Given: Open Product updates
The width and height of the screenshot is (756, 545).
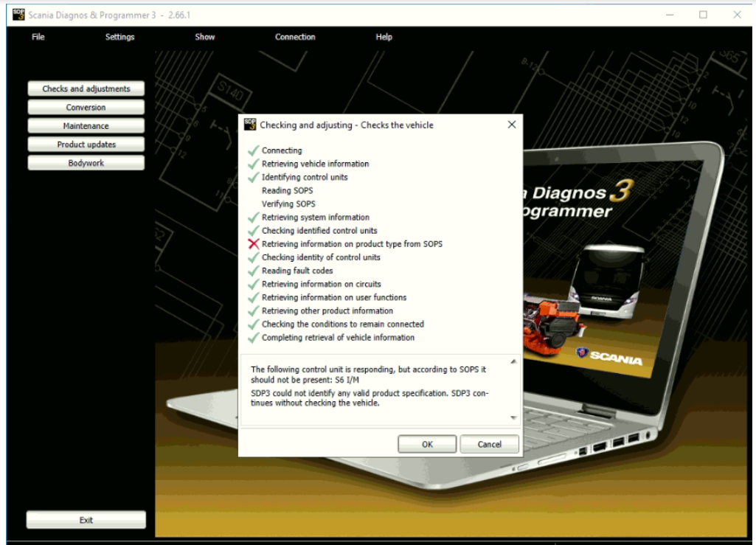Looking at the screenshot, I should (86, 145).
